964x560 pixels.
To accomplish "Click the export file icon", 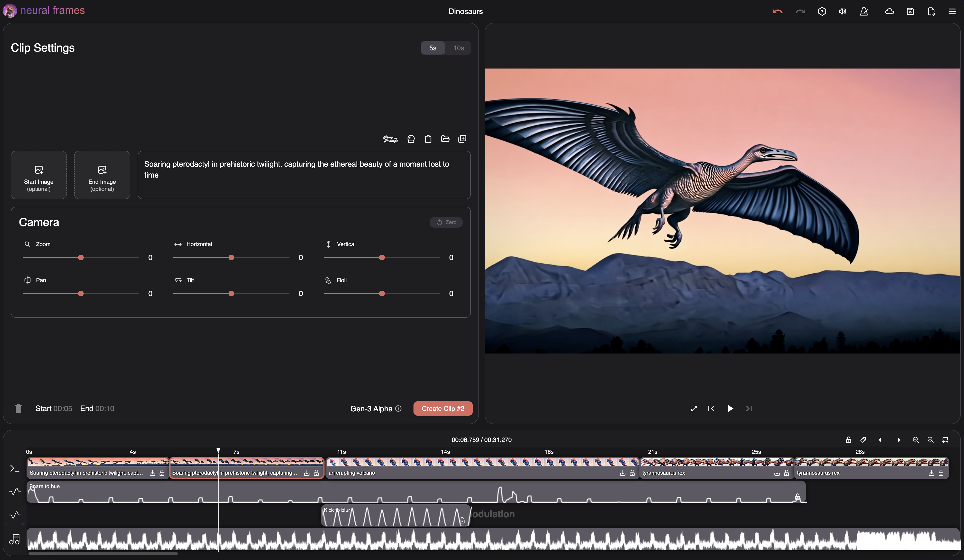I will (931, 11).
